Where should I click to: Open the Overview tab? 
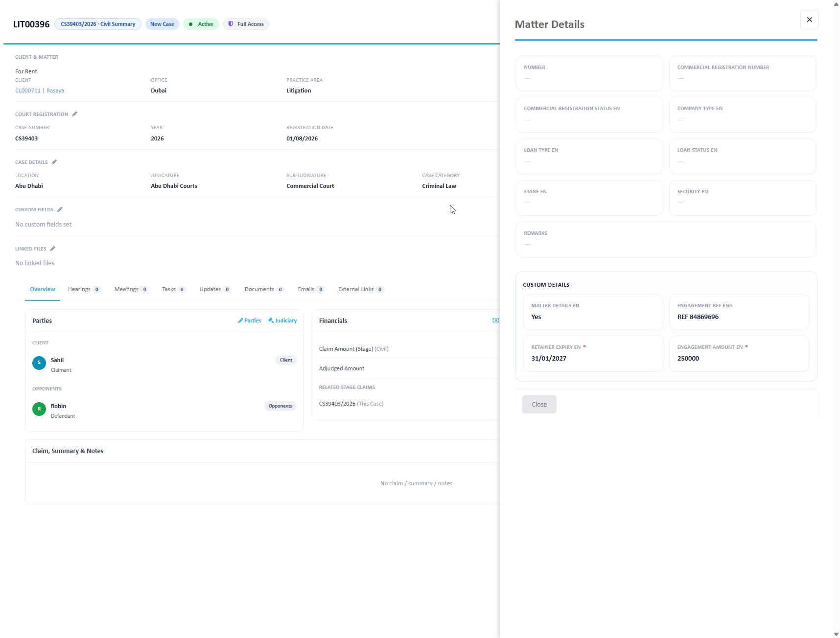(43, 289)
